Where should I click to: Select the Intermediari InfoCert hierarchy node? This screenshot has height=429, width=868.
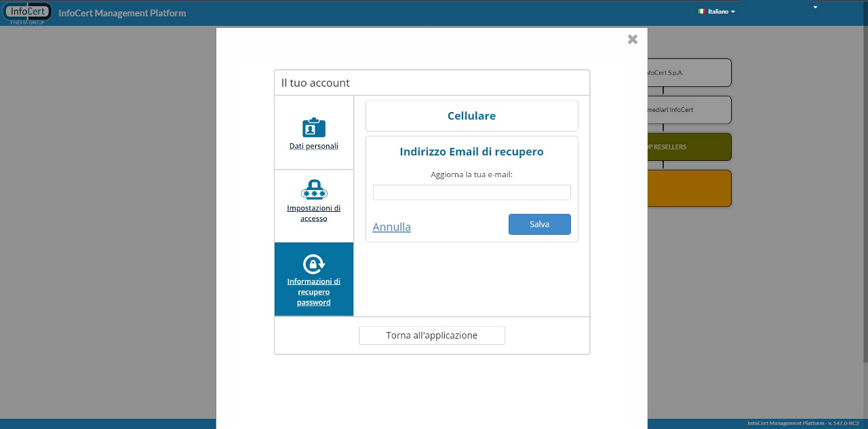click(x=689, y=110)
